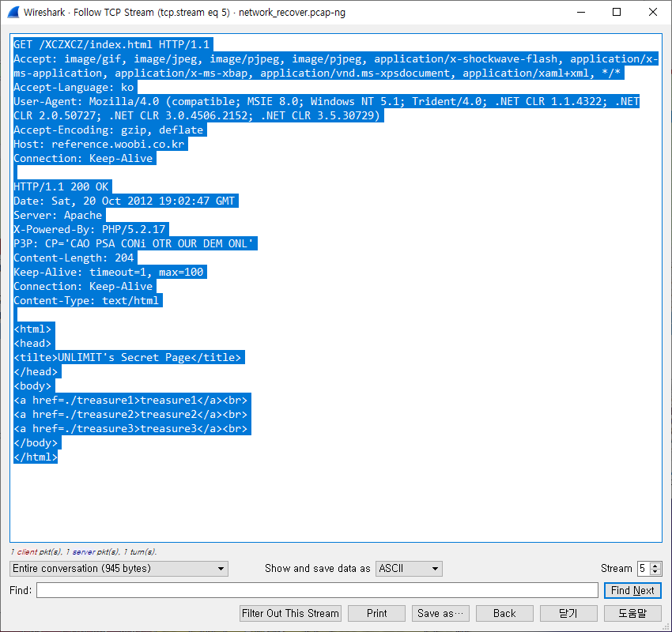Click Filter Out This Stream button
Screen dimensions: 672x632
[x=291, y=614]
